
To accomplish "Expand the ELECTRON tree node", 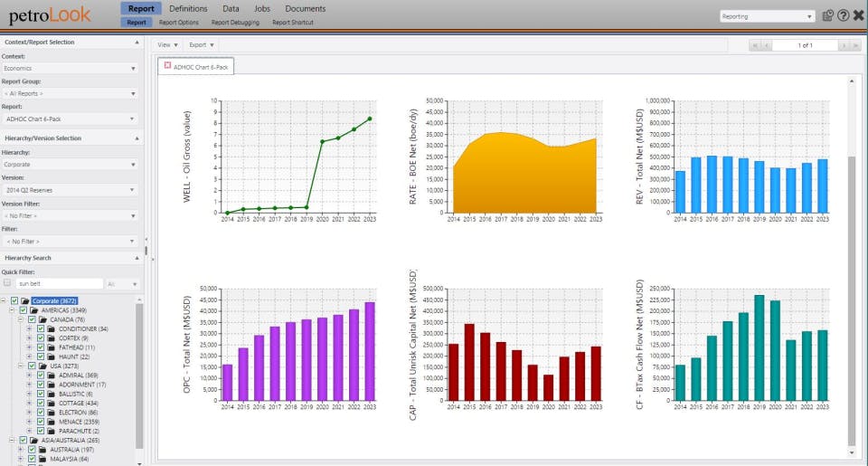I will (x=29, y=413).
